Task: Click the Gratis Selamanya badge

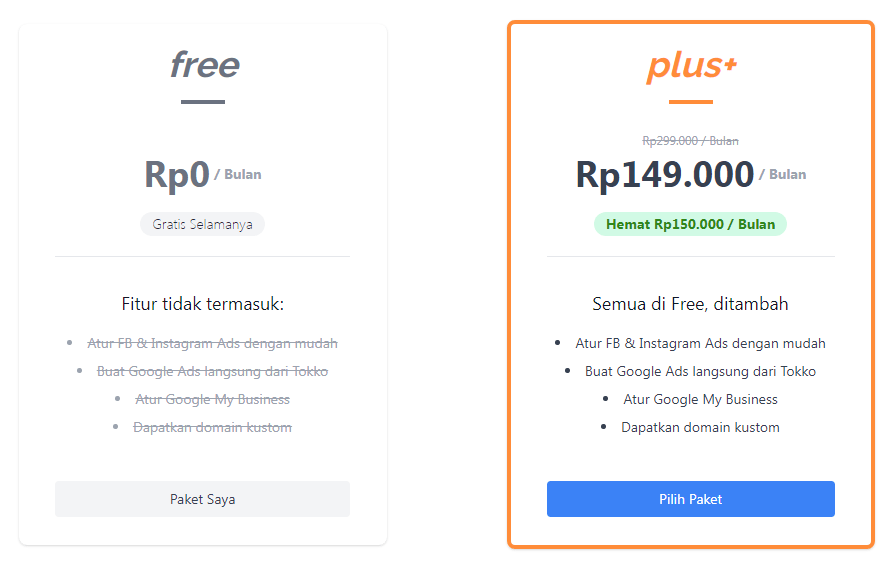Action: pos(202,224)
